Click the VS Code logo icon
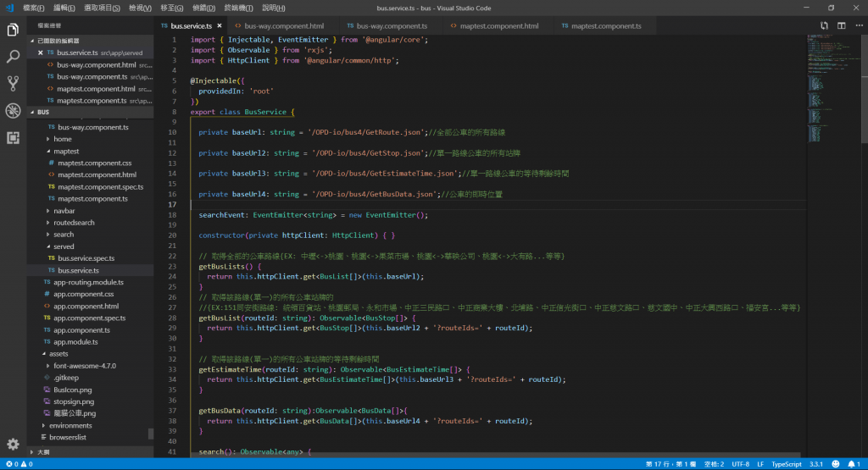This screenshot has width=868, height=470. (x=8, y=8)
